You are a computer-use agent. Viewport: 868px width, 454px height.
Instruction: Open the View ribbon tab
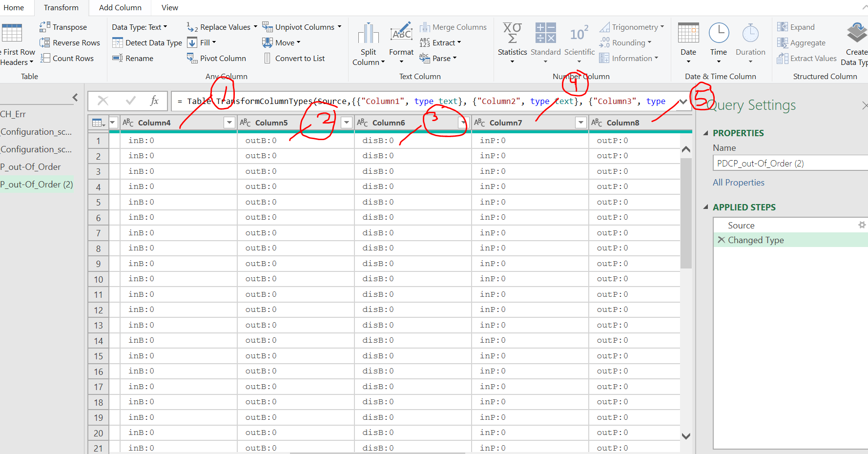pos(169,8)
